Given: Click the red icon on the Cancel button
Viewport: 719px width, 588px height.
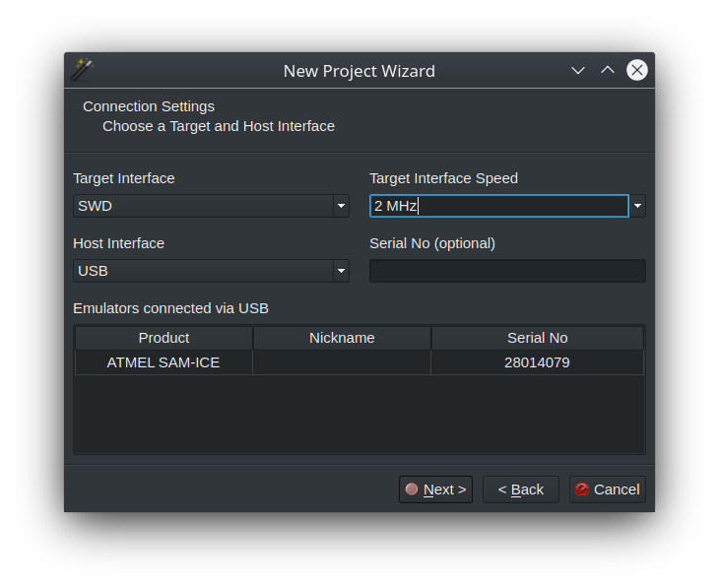Looking at the screenshot, I should [582, 490].
